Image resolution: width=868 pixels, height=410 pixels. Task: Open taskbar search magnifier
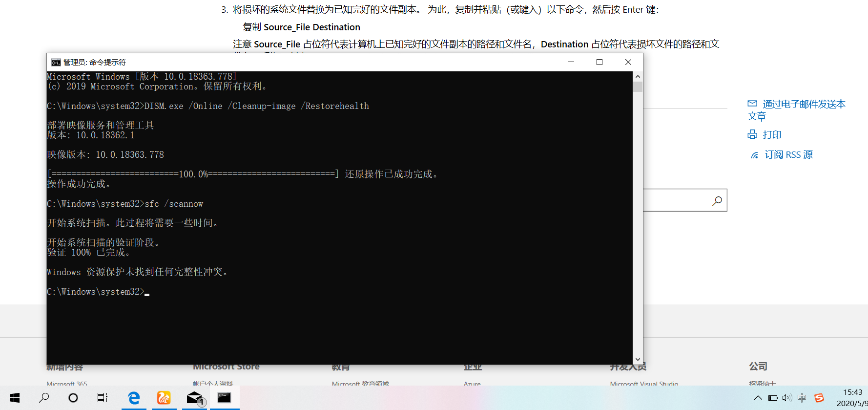[x=44, y=398]
